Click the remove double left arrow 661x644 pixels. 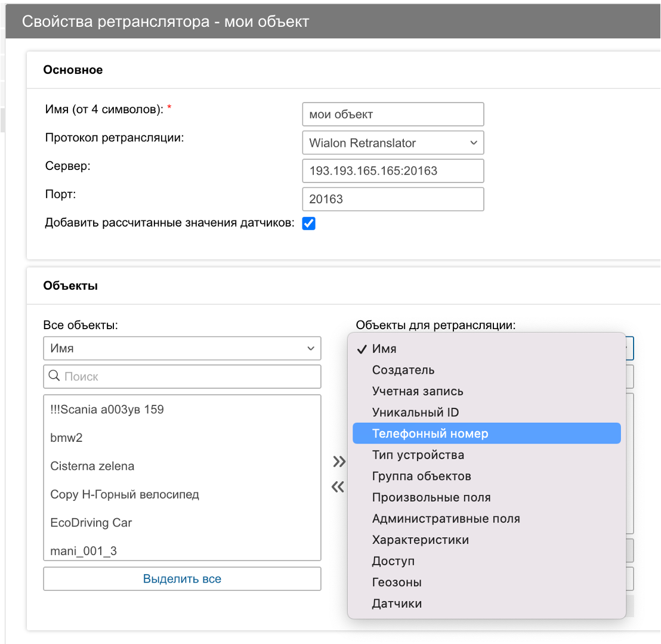pyautogui.click(x=338, y=487)
